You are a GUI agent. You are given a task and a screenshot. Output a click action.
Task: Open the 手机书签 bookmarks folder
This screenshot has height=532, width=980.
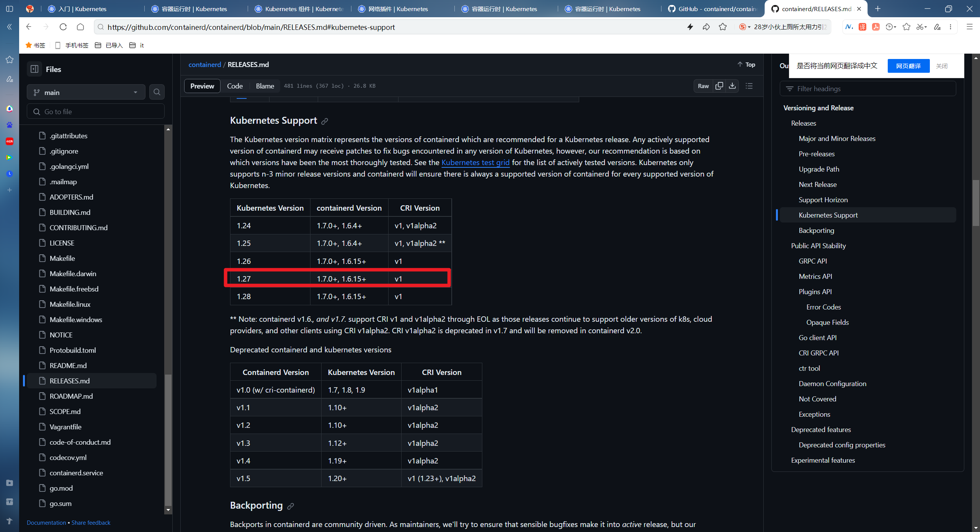pyautogui.click(x=72, y=45)
